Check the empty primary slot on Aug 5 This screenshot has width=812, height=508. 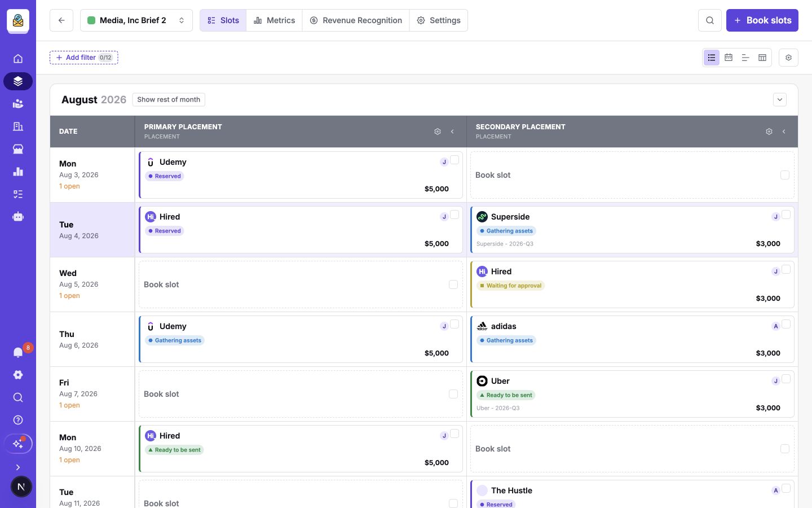[x=453, y=284]
